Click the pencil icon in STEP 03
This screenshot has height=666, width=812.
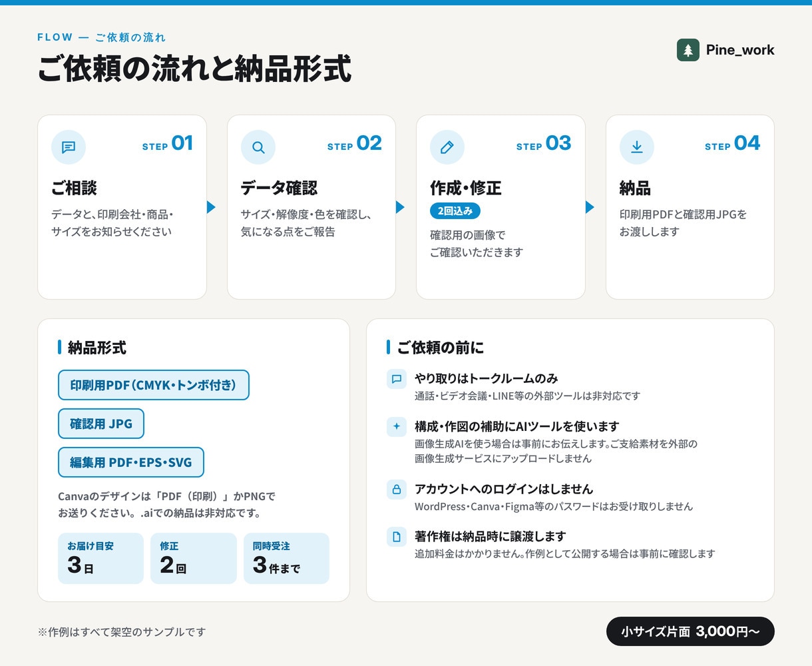click(x=447, y=147)
